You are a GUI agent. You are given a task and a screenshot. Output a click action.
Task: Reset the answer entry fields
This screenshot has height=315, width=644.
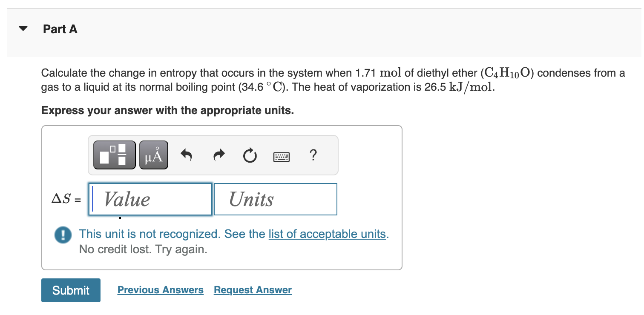250,155
